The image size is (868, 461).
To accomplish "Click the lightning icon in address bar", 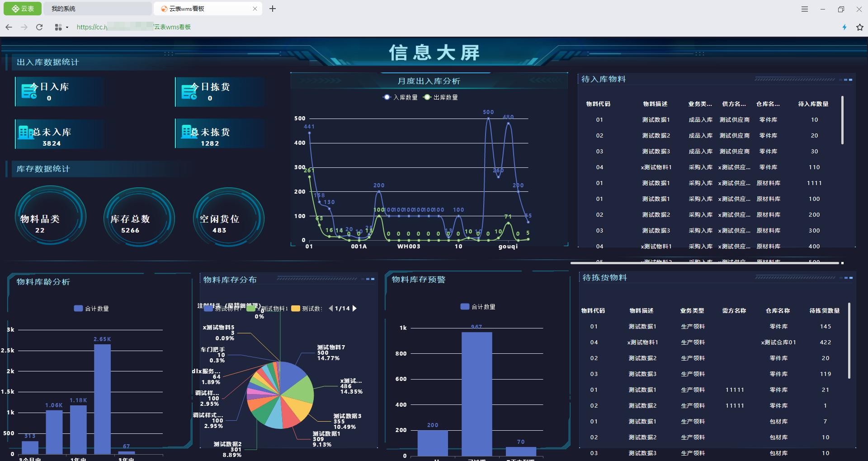I will pyautogui.click(x=844, y=27).
